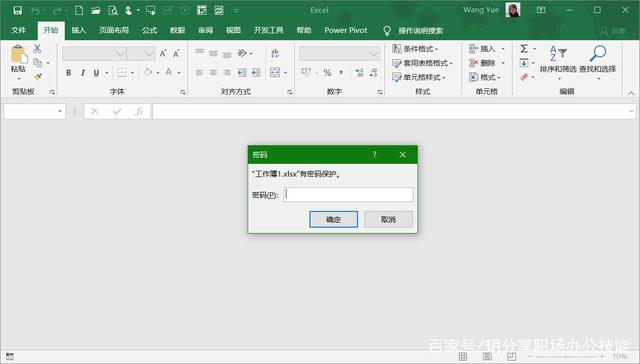Increase font size with larger A icon
Image resolution: width=640 pixels, height=364 pixels.
click(163, 53)
